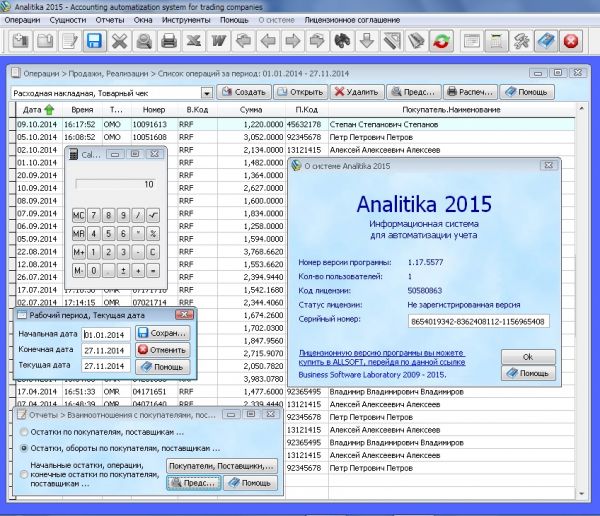This screenshot has width=600, height=516.
Task: Open the Отчеты menu
Action: [110, 19]
